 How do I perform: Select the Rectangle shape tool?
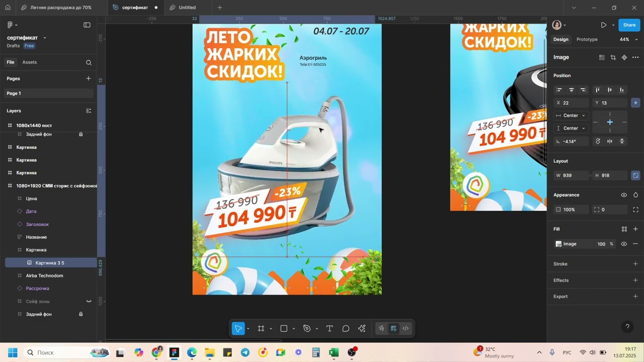tap(284, 328)
